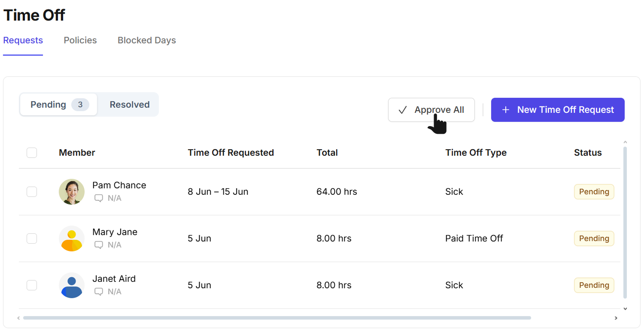Click the name Mary Jane

(x=115, y=232)
